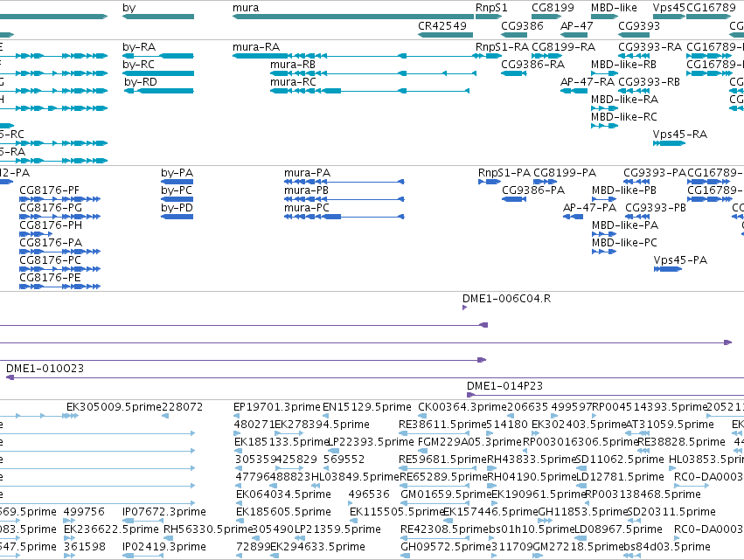Select the by-PA protein feature
Image resolution: width=744 pixels, height=560 pixels.
pos(177,182)
